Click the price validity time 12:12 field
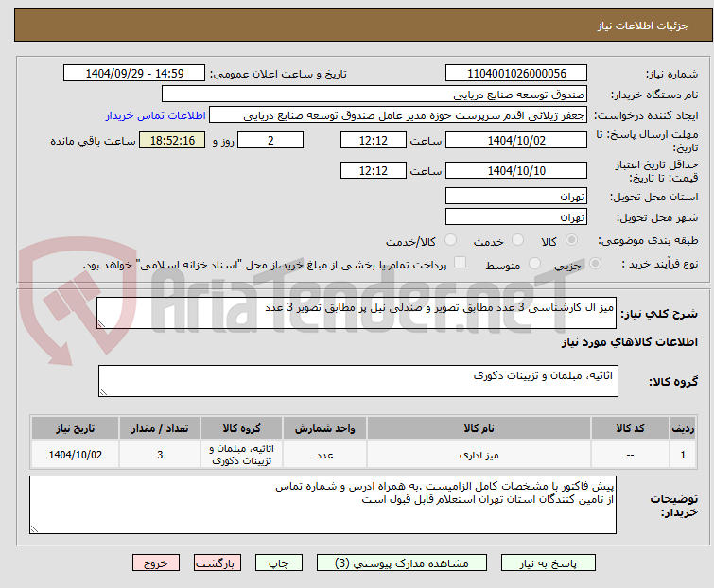Viewport: 714px width, 588px height. click(x=374, y=170)
